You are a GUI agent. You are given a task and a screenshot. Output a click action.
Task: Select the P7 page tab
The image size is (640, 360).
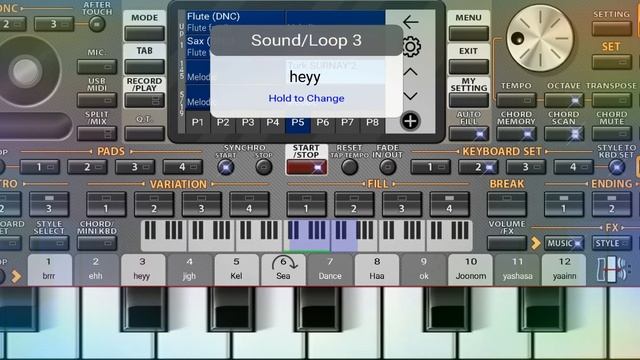pyautogui.click(x=347, y=122)
